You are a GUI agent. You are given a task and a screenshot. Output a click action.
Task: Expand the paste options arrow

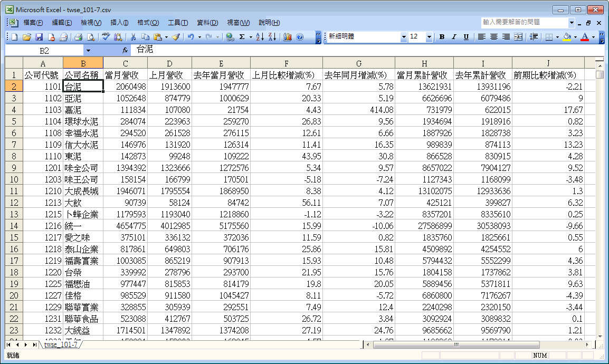coord(166,37)
